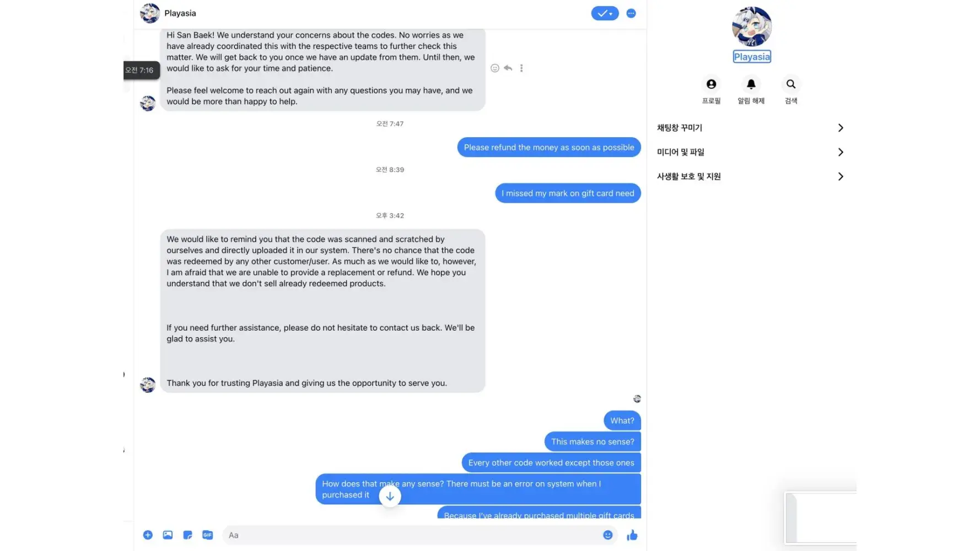This screenshot has height=551, width=980.
Task: Toggle notifications with 알림 해제 bell
Action: pyautogui.click(x=751, y=84)
